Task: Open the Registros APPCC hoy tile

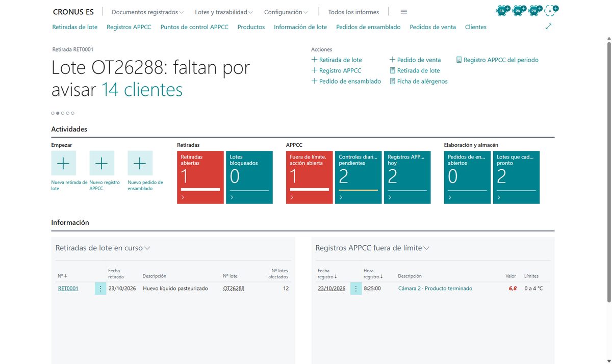Action: pos(407,177)
